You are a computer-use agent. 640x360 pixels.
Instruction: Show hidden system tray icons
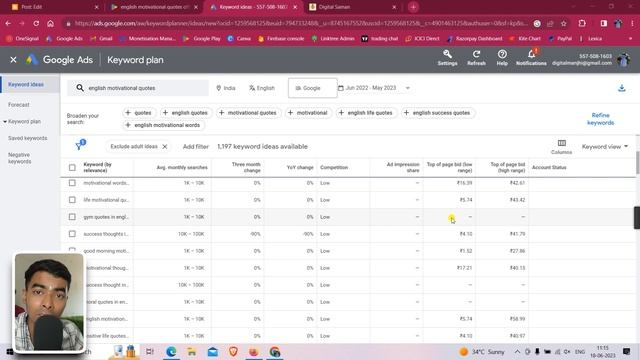tap(517, 351)
